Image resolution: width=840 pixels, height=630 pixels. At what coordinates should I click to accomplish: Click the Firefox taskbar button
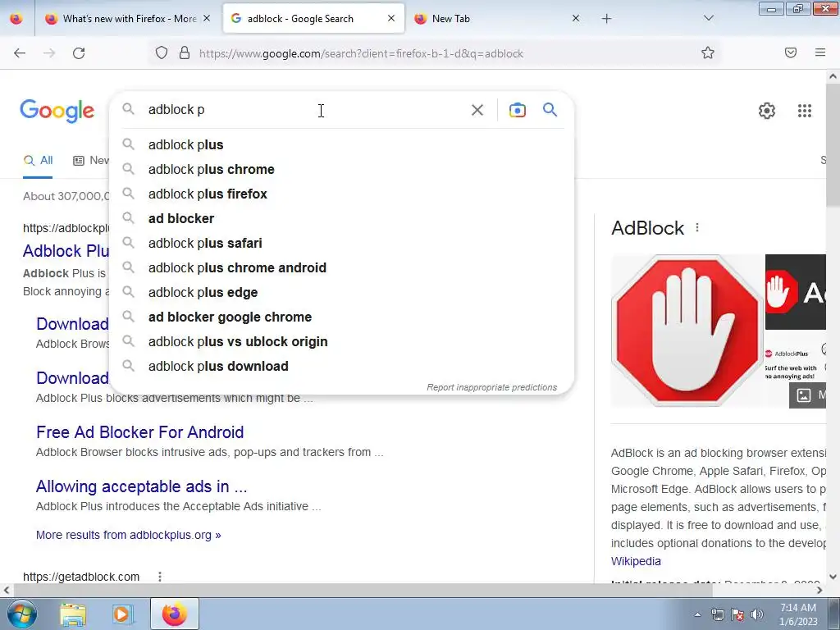pos(174,614)
